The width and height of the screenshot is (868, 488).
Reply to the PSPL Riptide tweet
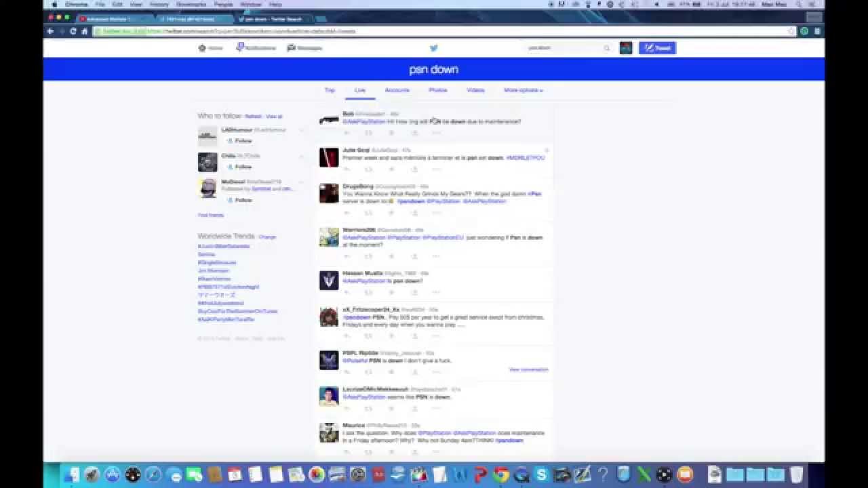(x=347, y=371)
